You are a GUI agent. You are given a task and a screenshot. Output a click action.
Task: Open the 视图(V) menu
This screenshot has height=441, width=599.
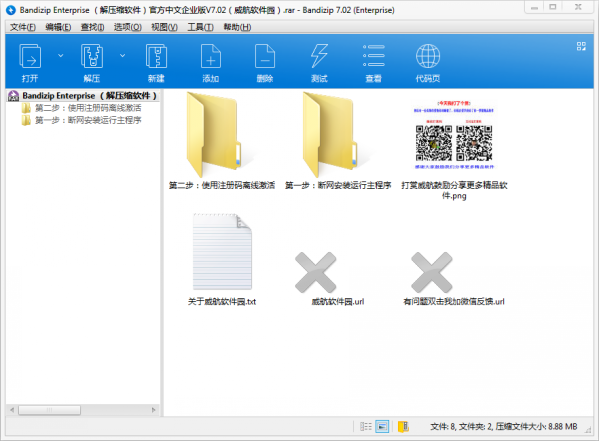tap(164, 27)
